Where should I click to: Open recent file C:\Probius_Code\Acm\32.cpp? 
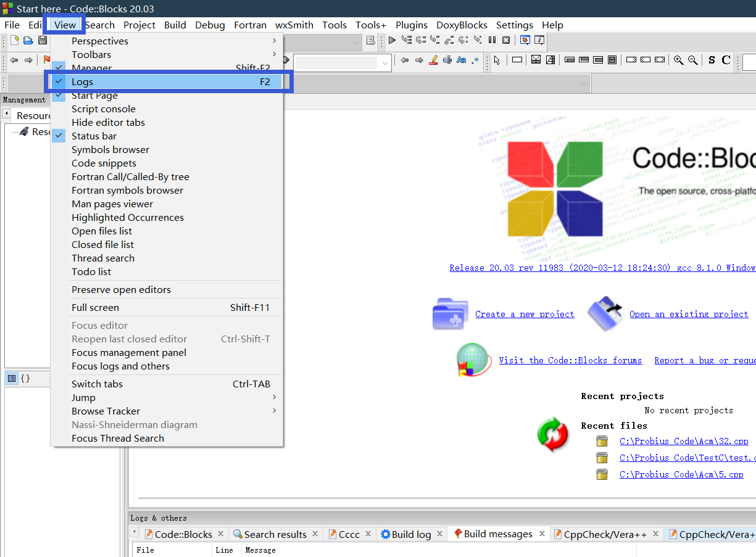pos(684,441)
